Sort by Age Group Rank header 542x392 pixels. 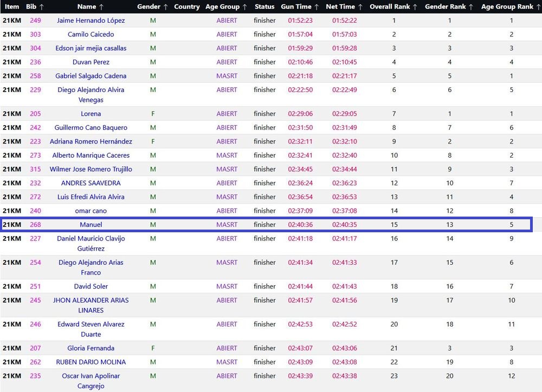tap(511, 6)
